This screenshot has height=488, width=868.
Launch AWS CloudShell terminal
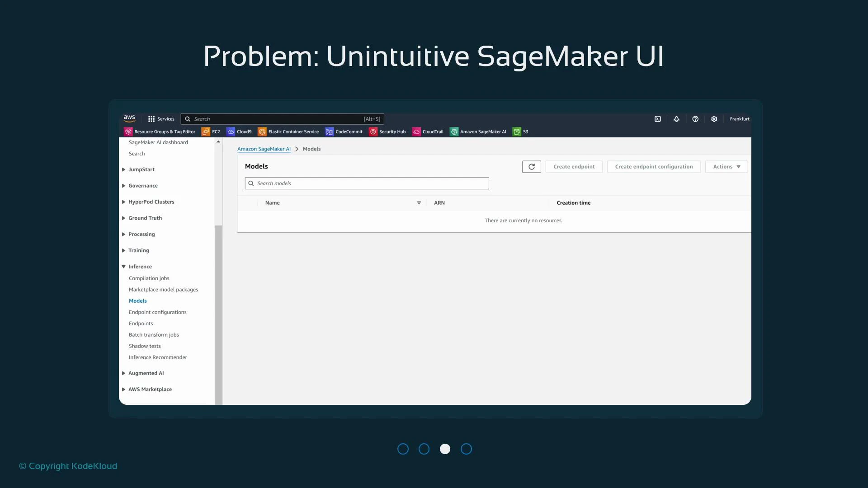[x=657, y=119]
